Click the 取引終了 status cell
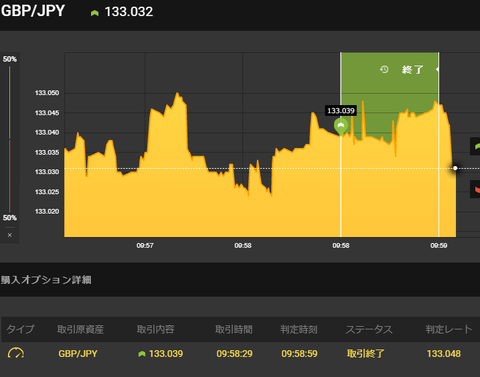 (x=365, y=354)
